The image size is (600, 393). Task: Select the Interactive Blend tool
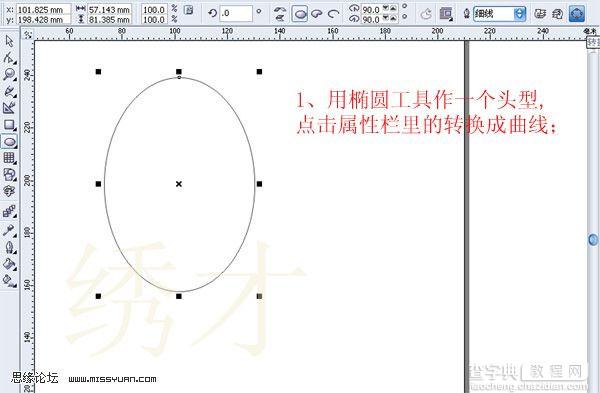[9, 211]
